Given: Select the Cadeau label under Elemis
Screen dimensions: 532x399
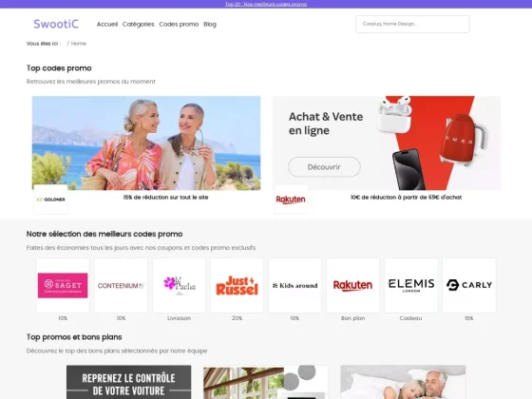Looking at the screenshot, I should pos(410,318).
